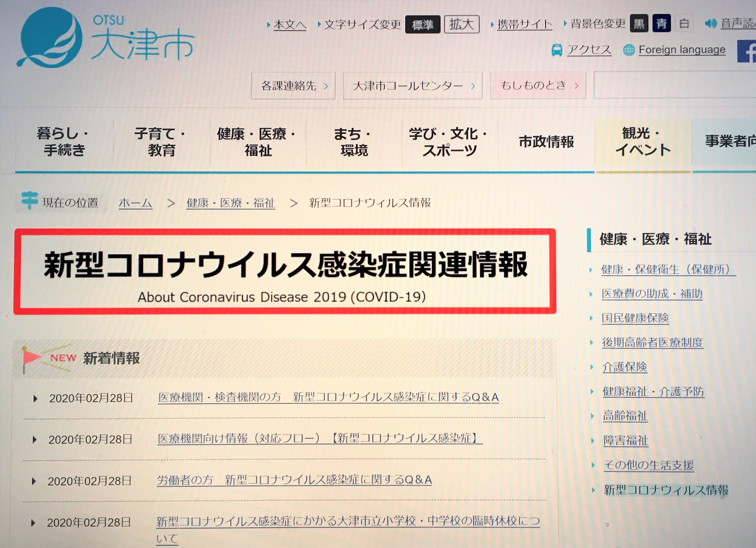Open the 市政情報 menu
Viewport: 756px width, 548px height.
(546, 142)
